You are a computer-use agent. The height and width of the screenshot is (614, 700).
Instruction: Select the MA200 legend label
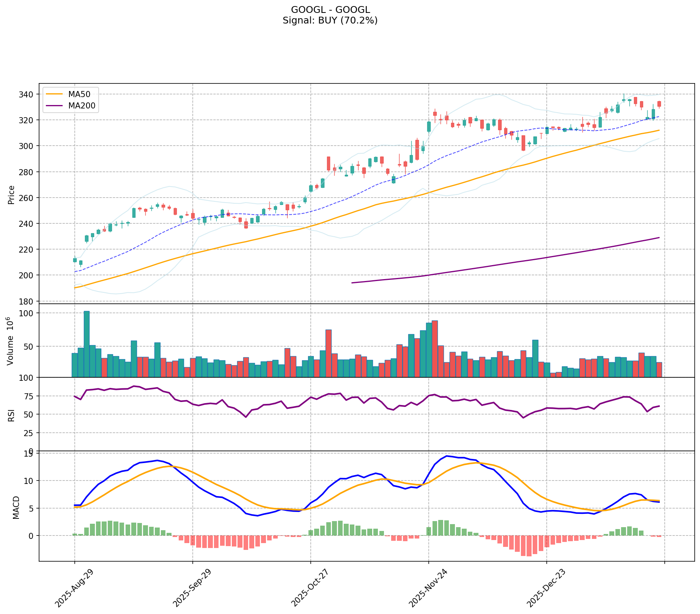(x=82, y=106)
